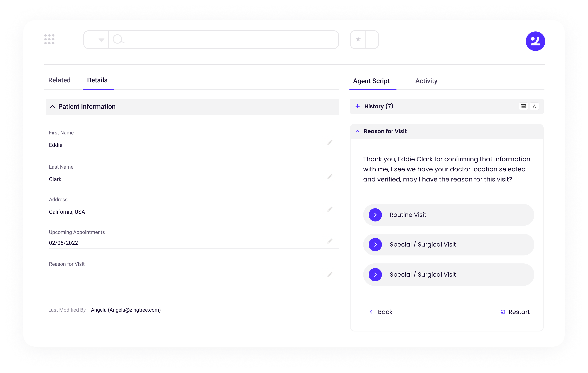Edit Reason for Visit field pencil
The height and width of the screenshot is (373, 588).
pyautogui.click(x=330, y=275)
